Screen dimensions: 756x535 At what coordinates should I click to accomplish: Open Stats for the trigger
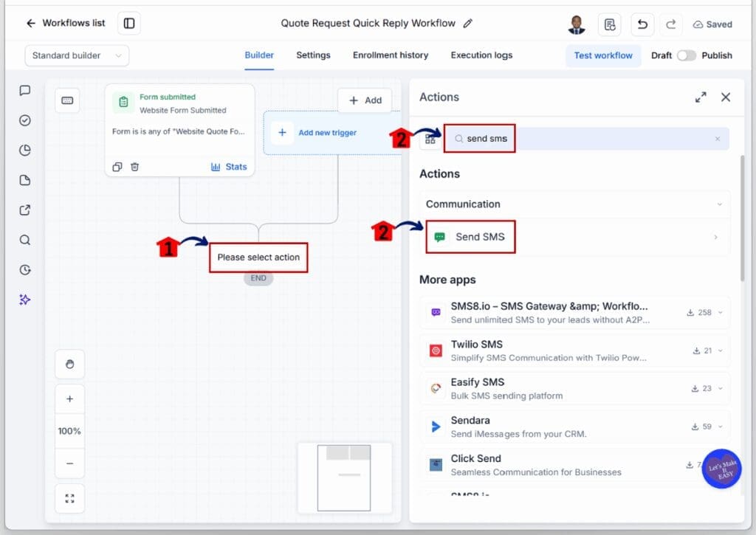click(x=229, y=167)
